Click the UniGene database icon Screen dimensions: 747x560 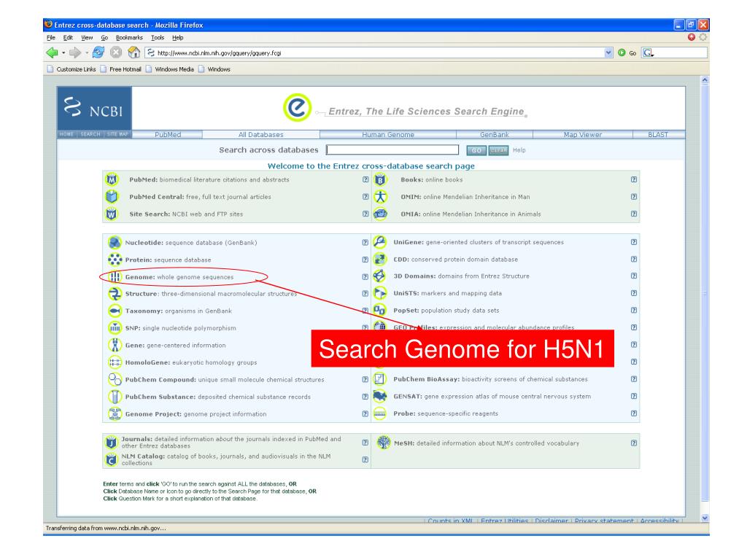[x=379, y=242]
